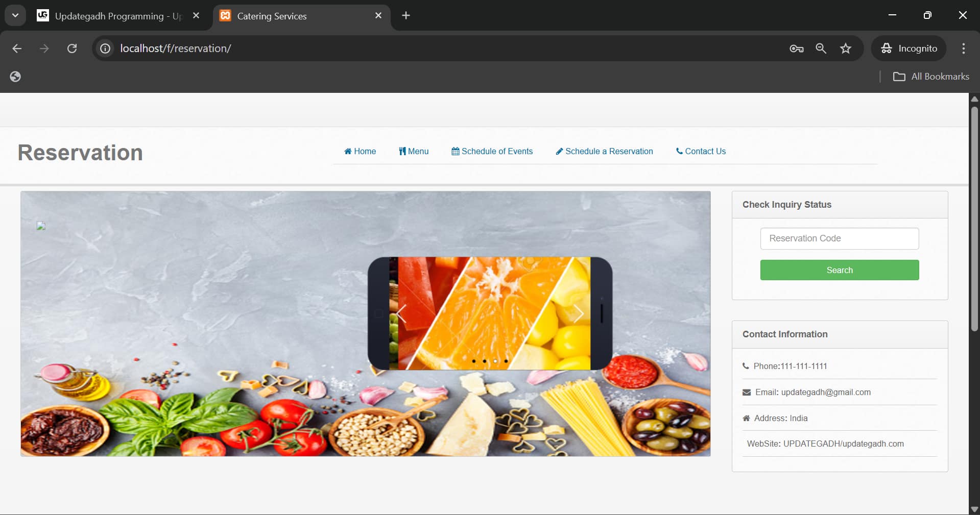The width and height of the screenshot is (980, 515).
Task: Select the Menu utensils icon
Action: point(402,151)
